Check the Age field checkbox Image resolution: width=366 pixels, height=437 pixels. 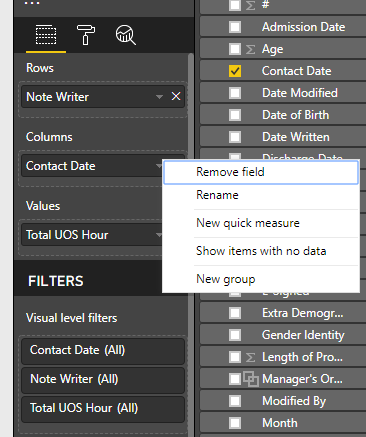[235, 49]
